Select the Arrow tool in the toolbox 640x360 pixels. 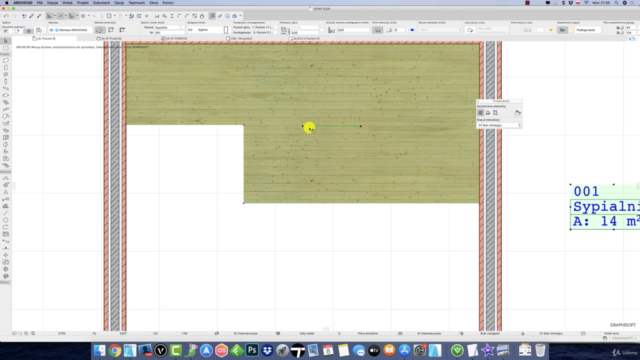[6, 41]
